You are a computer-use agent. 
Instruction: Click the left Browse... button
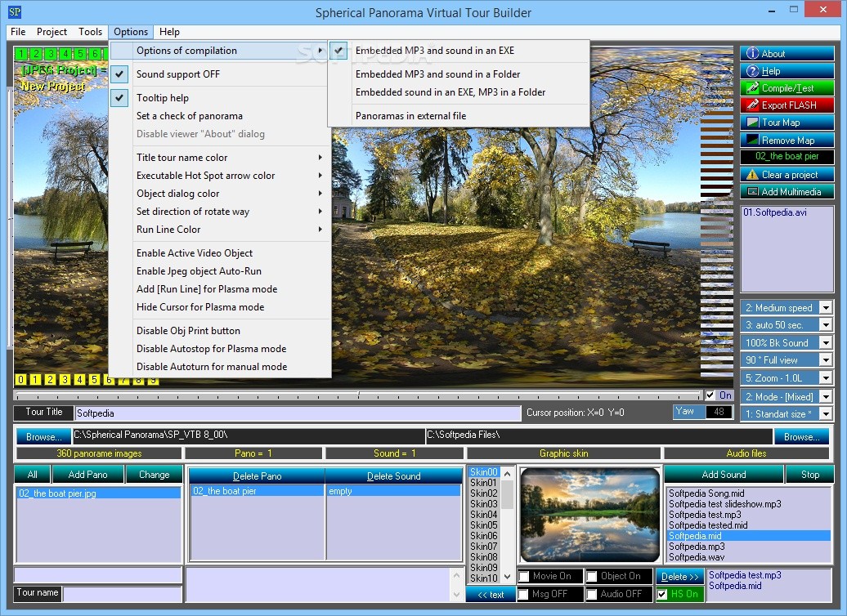(x=44, y=436)
